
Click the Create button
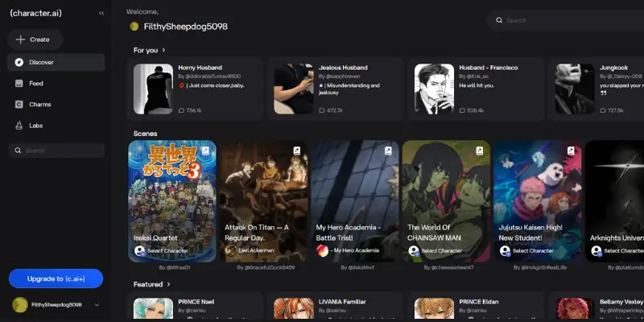(x=35, y=39)
